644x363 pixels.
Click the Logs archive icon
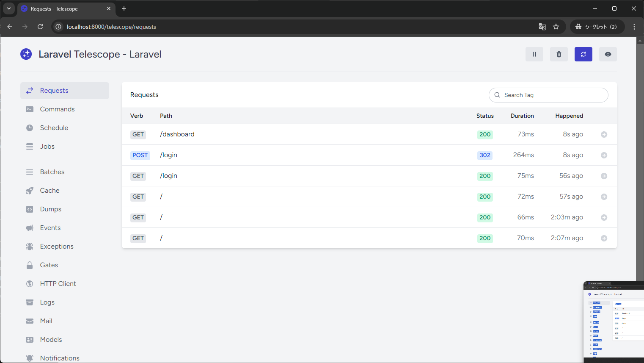coord(30,302)
